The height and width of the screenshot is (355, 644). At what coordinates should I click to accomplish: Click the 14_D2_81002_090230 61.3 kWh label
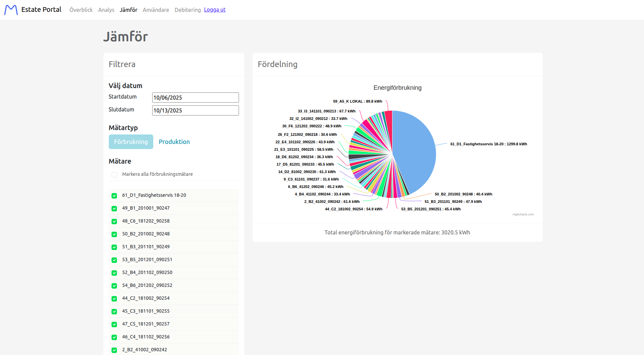point(307,172)
